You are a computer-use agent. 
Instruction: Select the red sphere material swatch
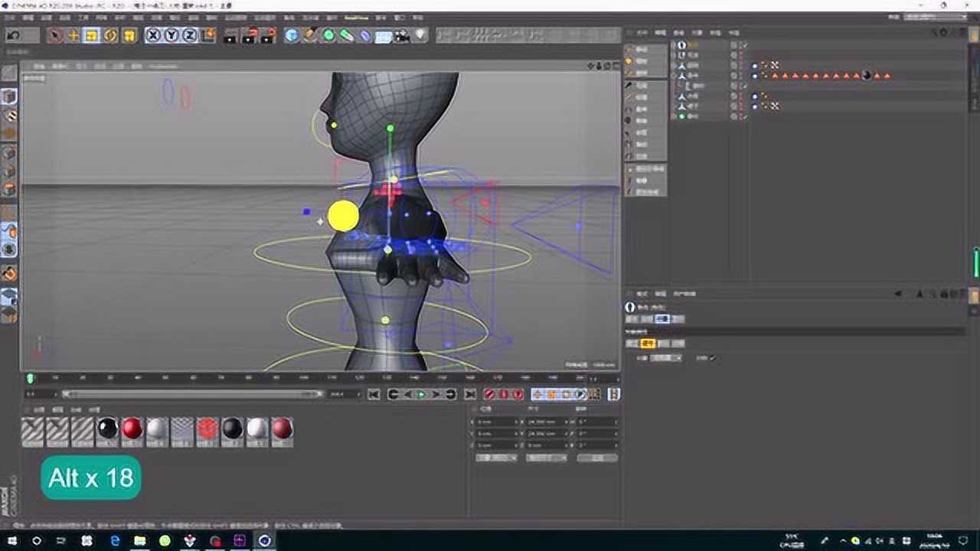(x=132, y=429)
